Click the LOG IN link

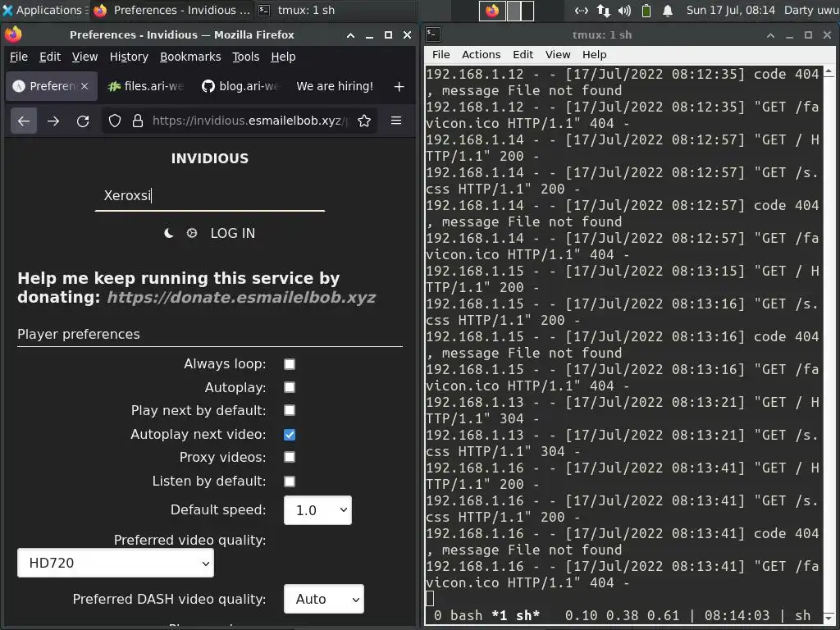(x=232, y=233)
